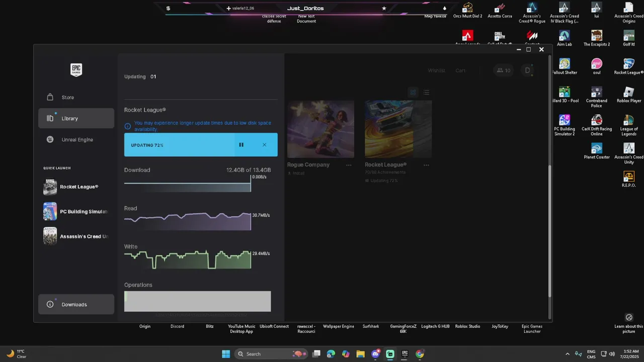Open the Cart link
This screenshot has height=362, width=644.
click(460, 70)
